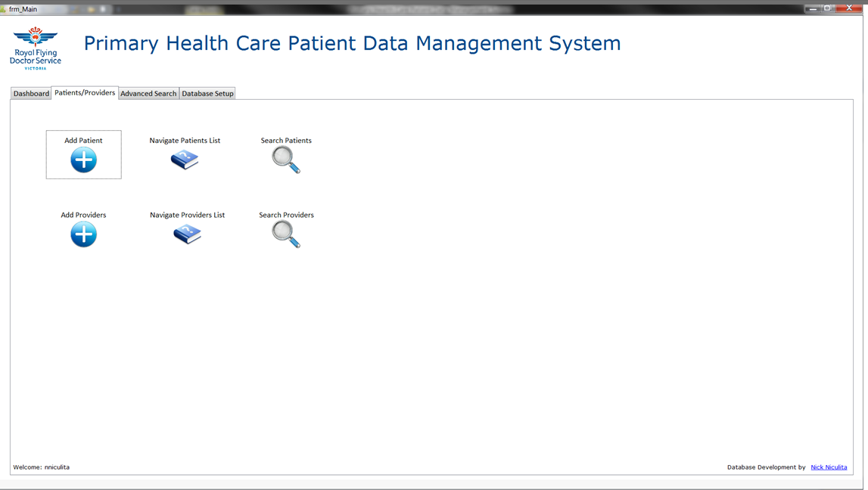Screen dimensions: 868x490
Task: Open the Navigate Providers List book icon
Action: click(x=186, y=234)
